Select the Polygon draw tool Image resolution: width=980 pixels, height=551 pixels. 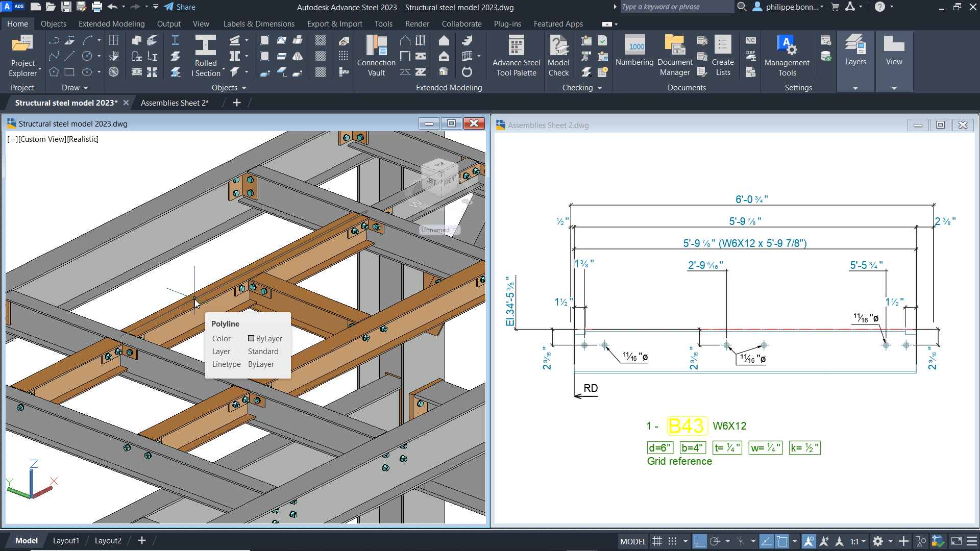click(54, 72)
